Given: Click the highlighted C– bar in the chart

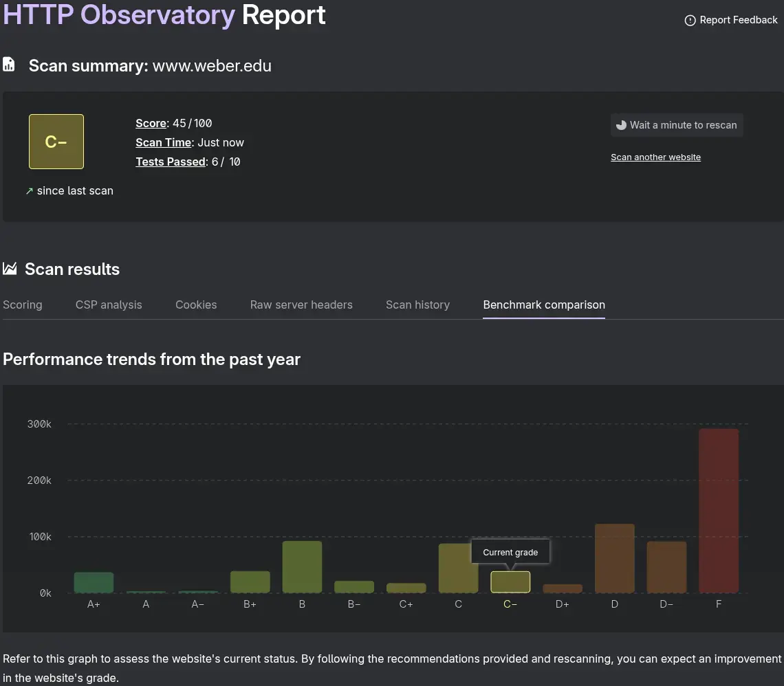Looking at the screenshot, I should coord(510,582).
